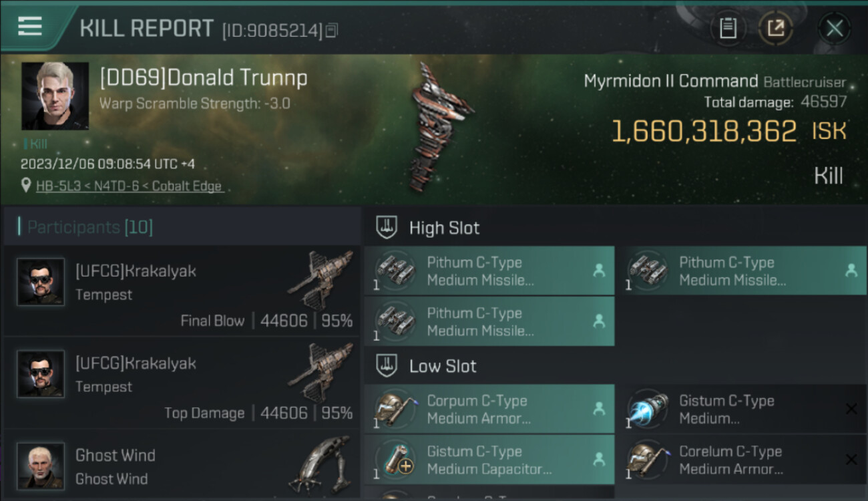This screenshot has width=868, height=501.
Task: Select the Corpum C-Type Medium Armor module
Action: [x=489, y=409]
